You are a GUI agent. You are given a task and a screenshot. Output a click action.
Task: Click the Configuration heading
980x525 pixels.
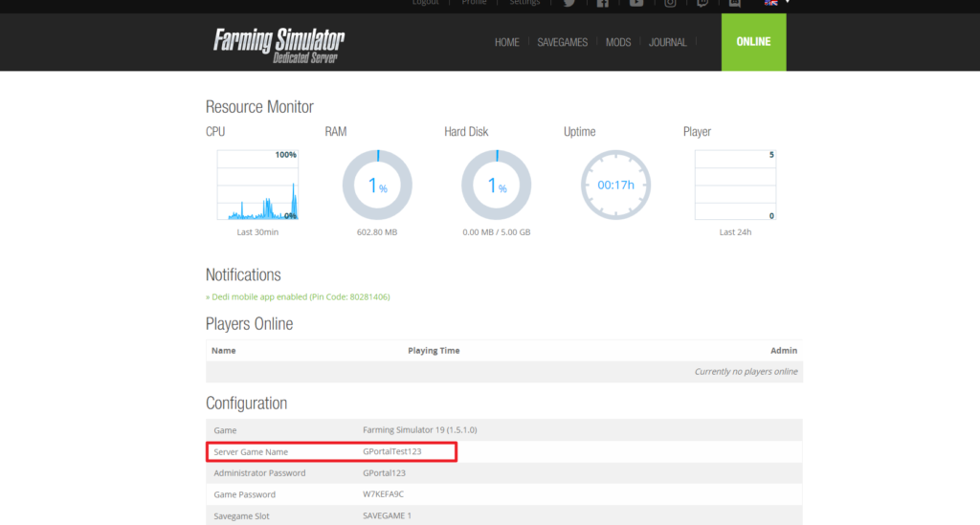[246, 404]
